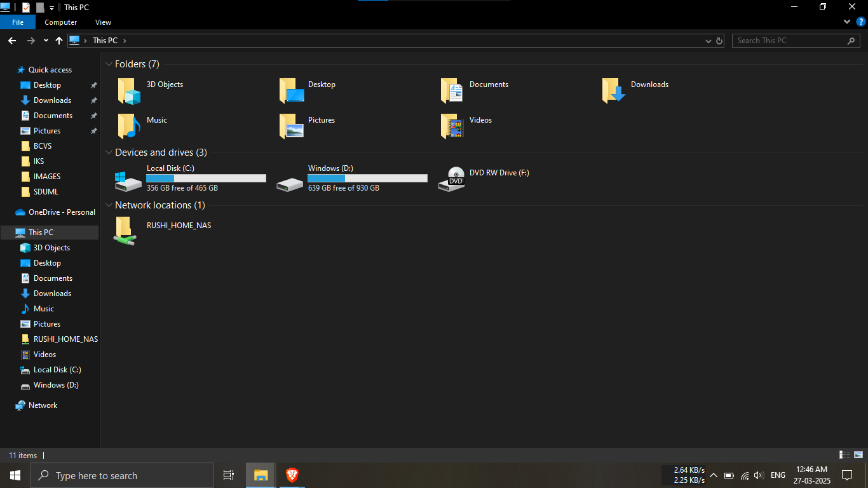868x488 pixels.
Task: Collapse the Folders (7) group
Action: click(109, 64)
